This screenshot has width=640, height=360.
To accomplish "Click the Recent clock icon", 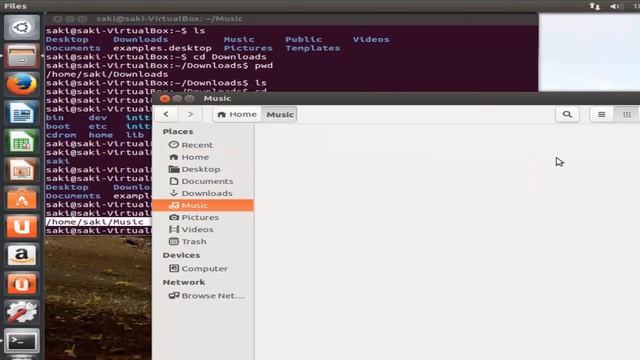I will click(174, 144).
